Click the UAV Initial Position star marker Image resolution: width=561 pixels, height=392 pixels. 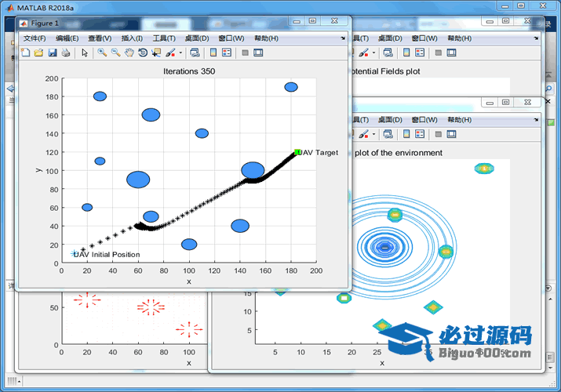(74, 253)
